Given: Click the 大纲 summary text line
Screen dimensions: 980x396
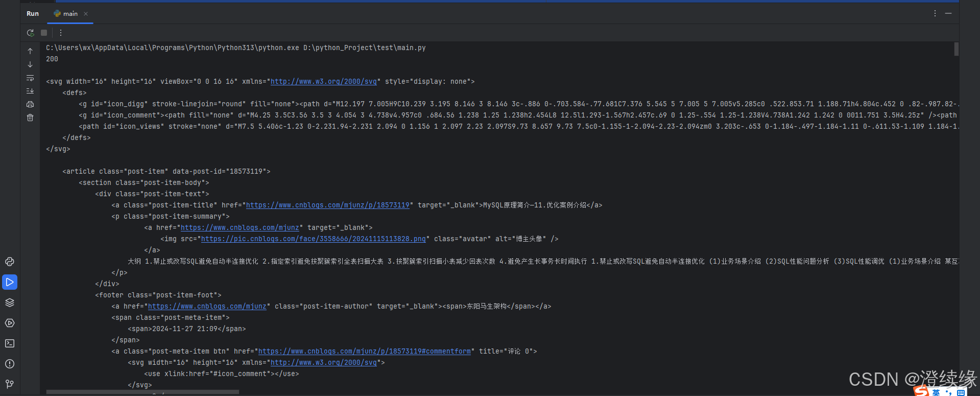Looking at the screenshot, I should pos(543,261).
